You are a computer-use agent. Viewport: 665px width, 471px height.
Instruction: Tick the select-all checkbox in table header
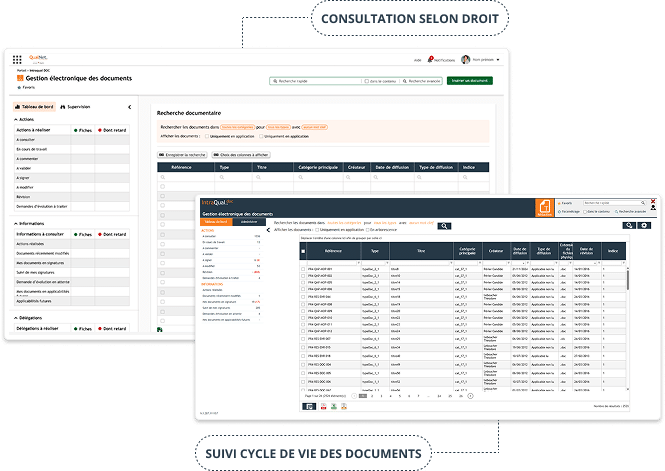304,252
